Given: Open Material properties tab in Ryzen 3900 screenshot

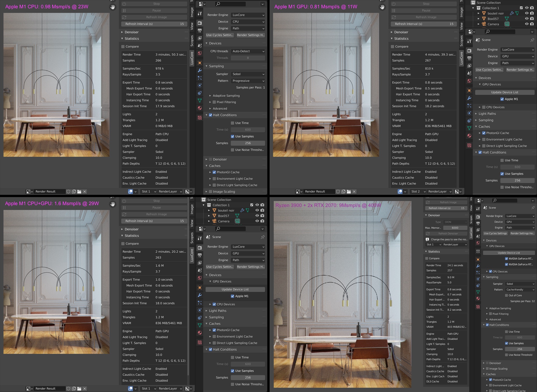Looking at the screenshot, I should 478,298.
